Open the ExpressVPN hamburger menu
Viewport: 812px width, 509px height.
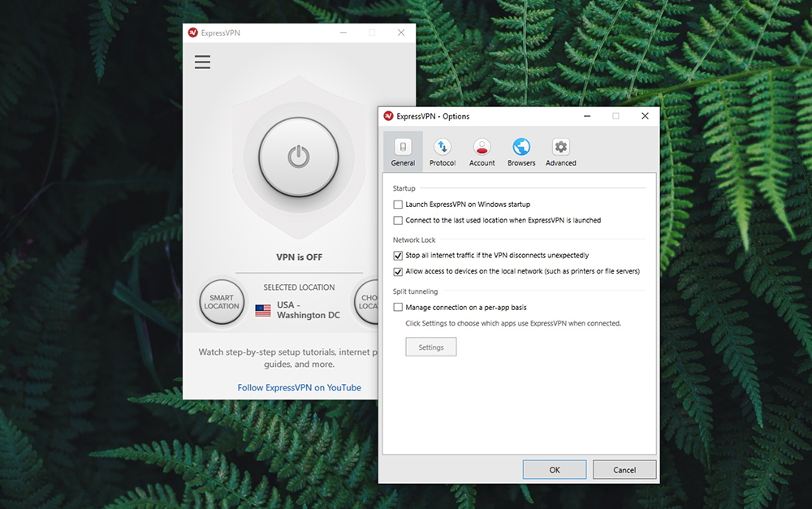202,63
